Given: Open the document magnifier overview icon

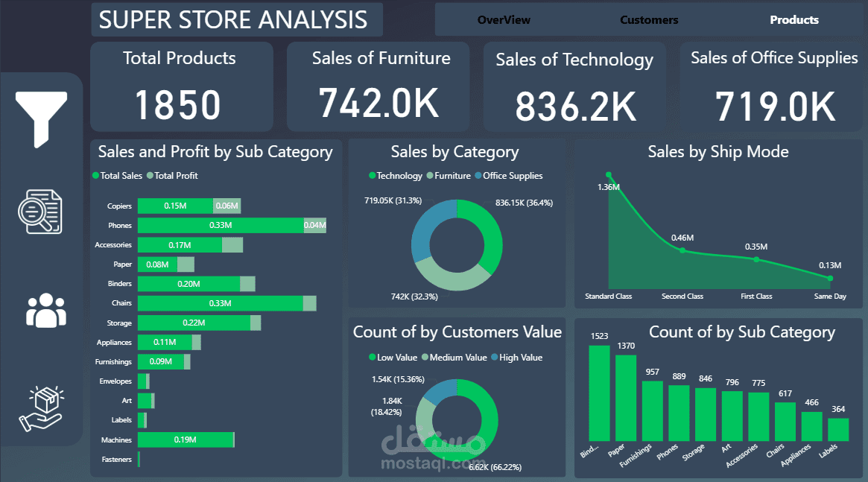Looking at the screenshot, I should (40, 212).
